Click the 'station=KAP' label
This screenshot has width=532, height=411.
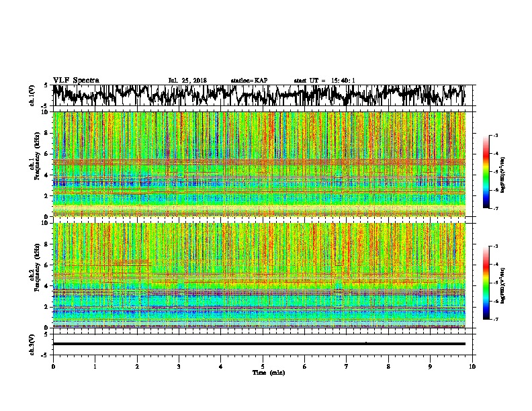click(249, 81)
